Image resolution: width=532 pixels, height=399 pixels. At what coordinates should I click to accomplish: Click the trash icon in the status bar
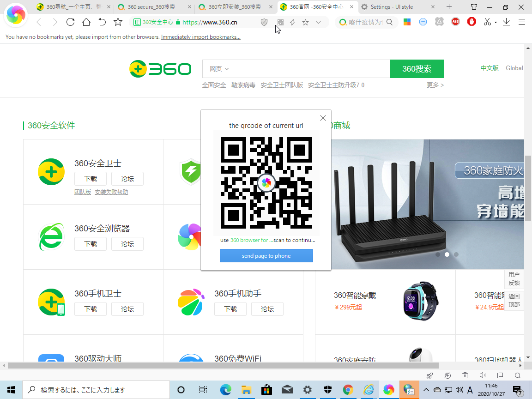tap(465, 375)
